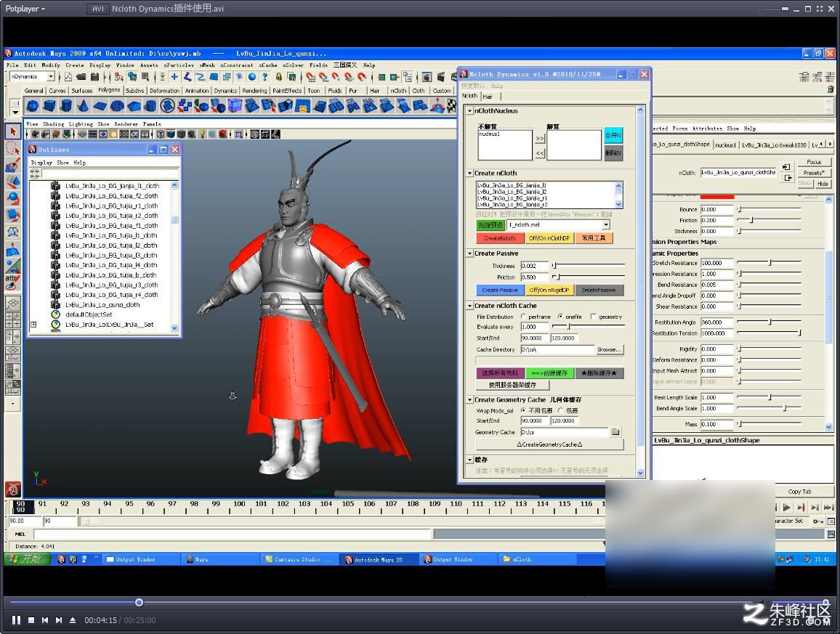
Task: Select the polygon cone shelf icon
Action: pyautogui.click(x=83, y=106)
